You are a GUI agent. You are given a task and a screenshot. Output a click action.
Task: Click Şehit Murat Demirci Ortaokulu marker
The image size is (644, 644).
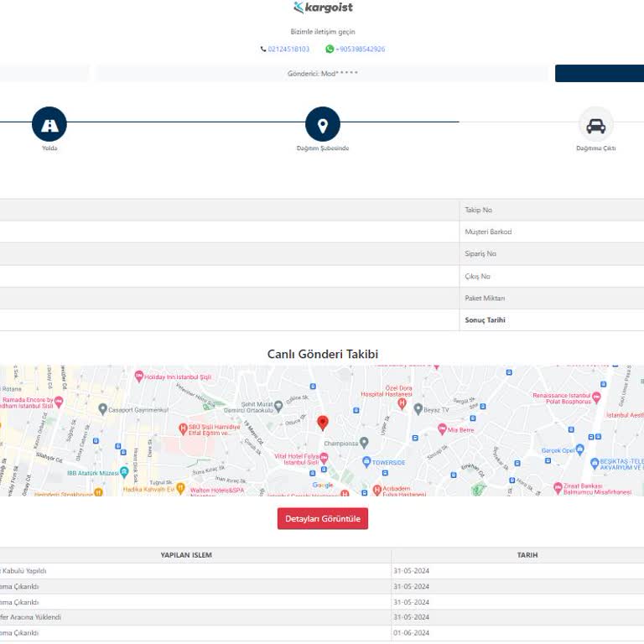coord(278,406)
